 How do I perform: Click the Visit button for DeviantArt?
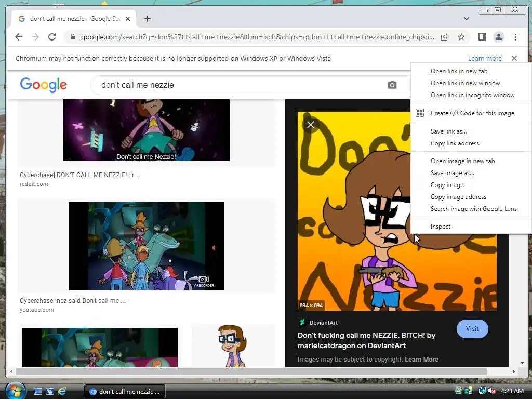tap(472, 329)
